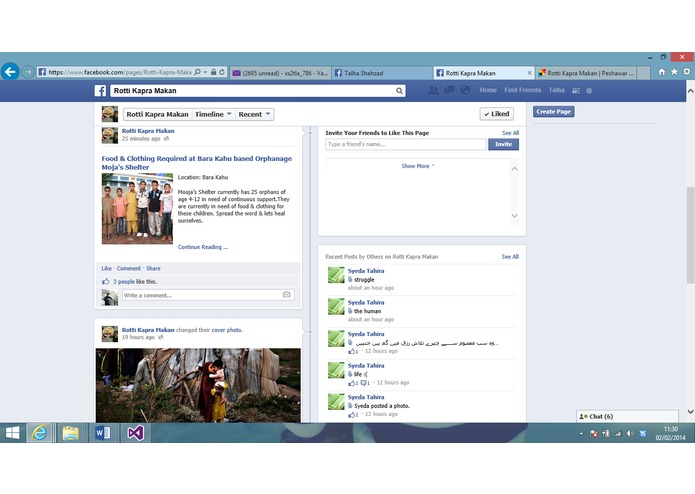Open Syeda Tahira's struggle post
Image resolution: width=695 pixels, height=494 pixels.
(364, 280)
